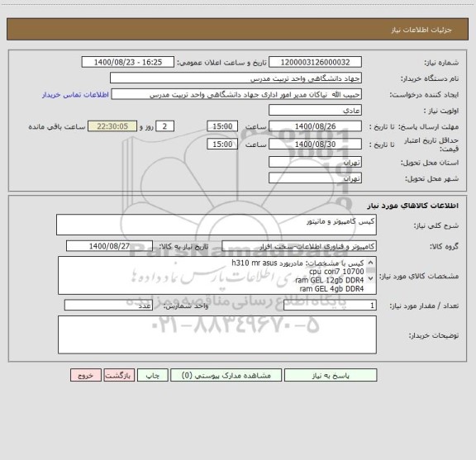Image resolution: width=476 pixels, height=460 pixels.
Task: Click the empty buyer notes text area
Action: 217,334
